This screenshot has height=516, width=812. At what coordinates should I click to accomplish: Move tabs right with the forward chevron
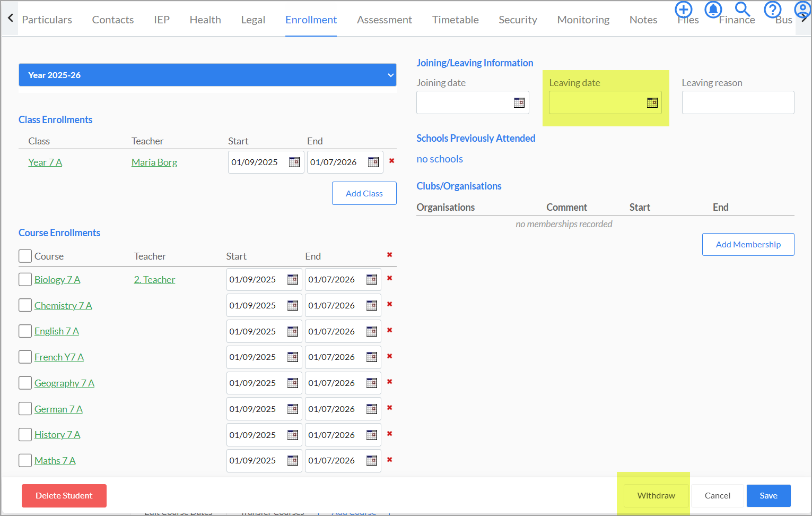804,19
